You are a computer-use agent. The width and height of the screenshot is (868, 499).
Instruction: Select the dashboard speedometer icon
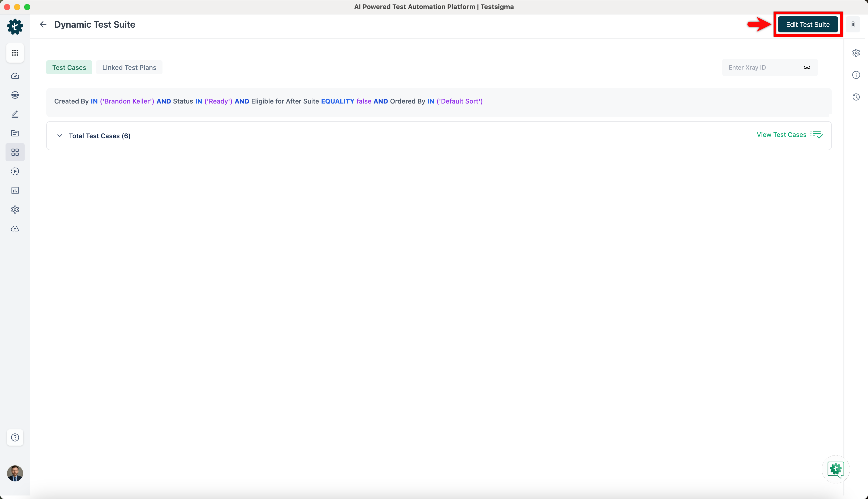15,76
